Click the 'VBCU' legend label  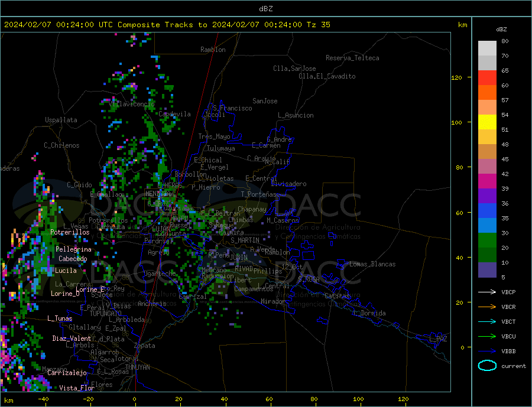[508, 337]
